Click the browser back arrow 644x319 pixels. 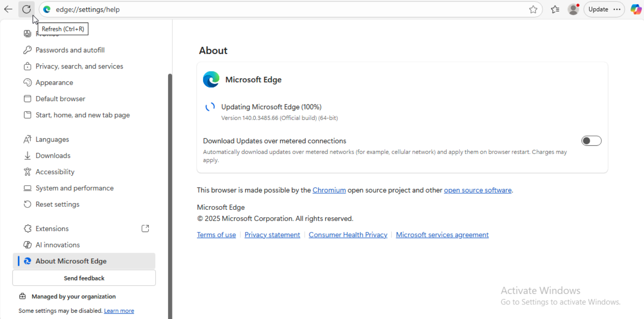[x=8, y=9]
